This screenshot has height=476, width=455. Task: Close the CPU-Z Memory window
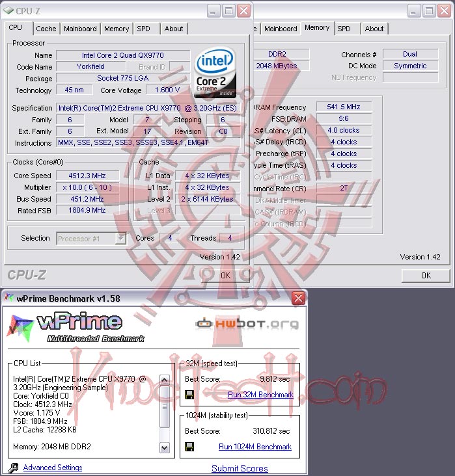coord(444,11)
